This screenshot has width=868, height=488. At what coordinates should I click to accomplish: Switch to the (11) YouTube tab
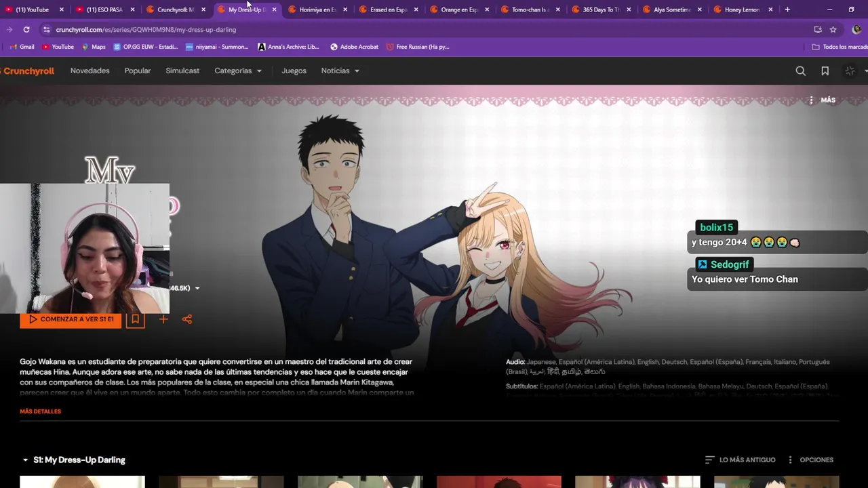tap(33, 9)
